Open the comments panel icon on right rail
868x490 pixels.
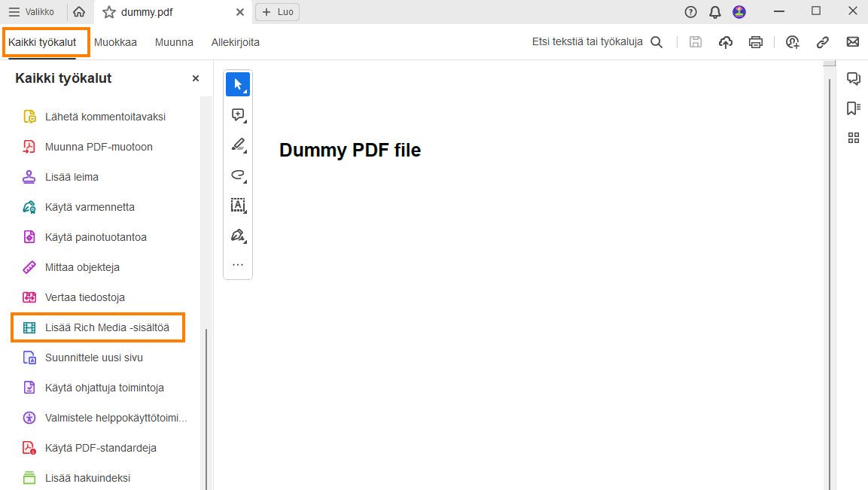[x=853, y=78]
